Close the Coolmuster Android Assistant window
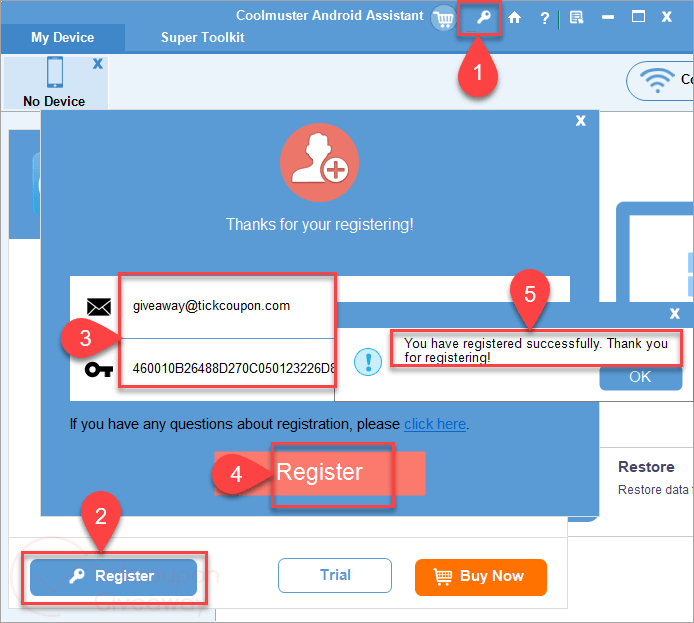The width and height of the screenshot is (694, 623). coord(667,17)
